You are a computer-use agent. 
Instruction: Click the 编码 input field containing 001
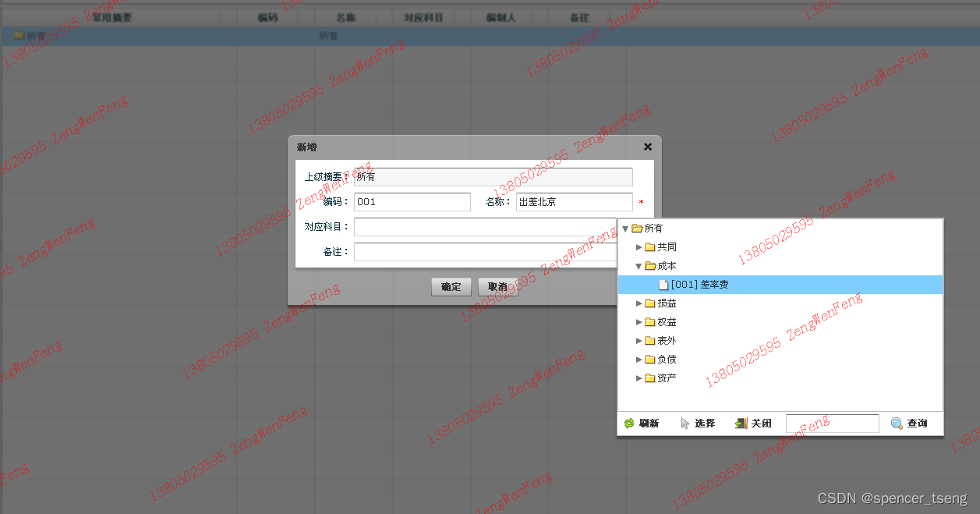412,202
